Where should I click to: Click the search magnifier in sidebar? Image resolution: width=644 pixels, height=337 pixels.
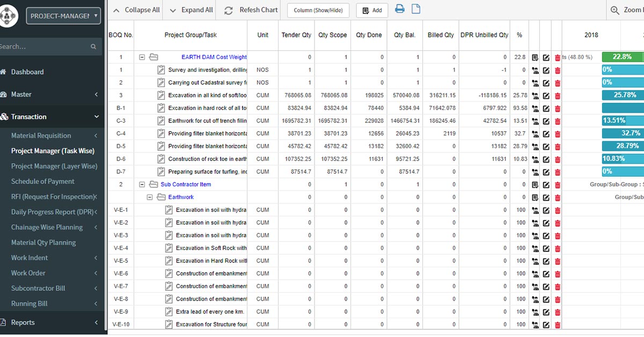click(93, 47)
